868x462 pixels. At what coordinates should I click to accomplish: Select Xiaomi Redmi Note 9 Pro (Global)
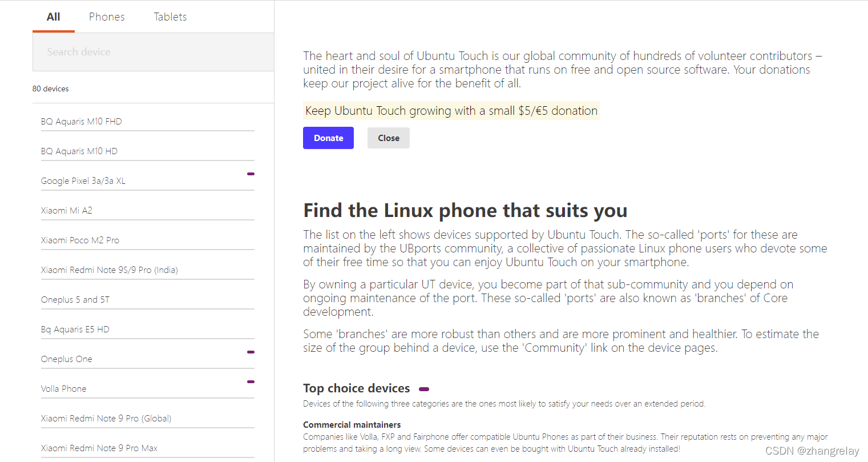pyautogui.click(x=148, y=418)
